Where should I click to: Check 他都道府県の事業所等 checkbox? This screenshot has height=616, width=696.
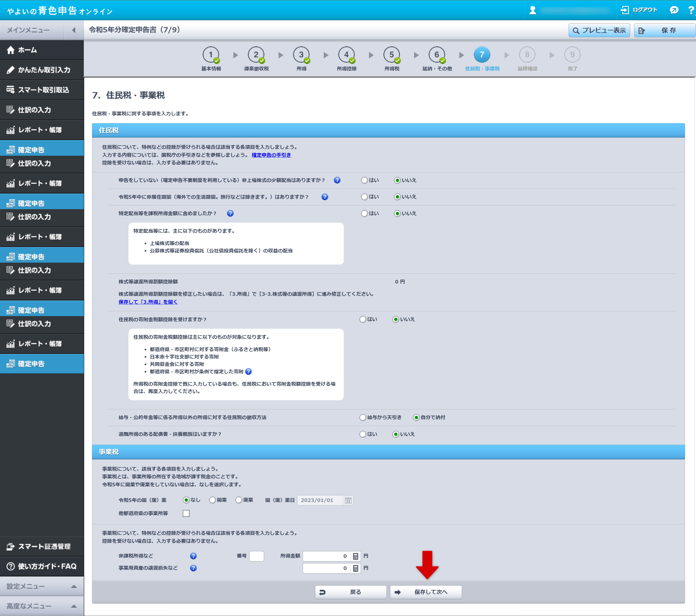coord(186,513)
